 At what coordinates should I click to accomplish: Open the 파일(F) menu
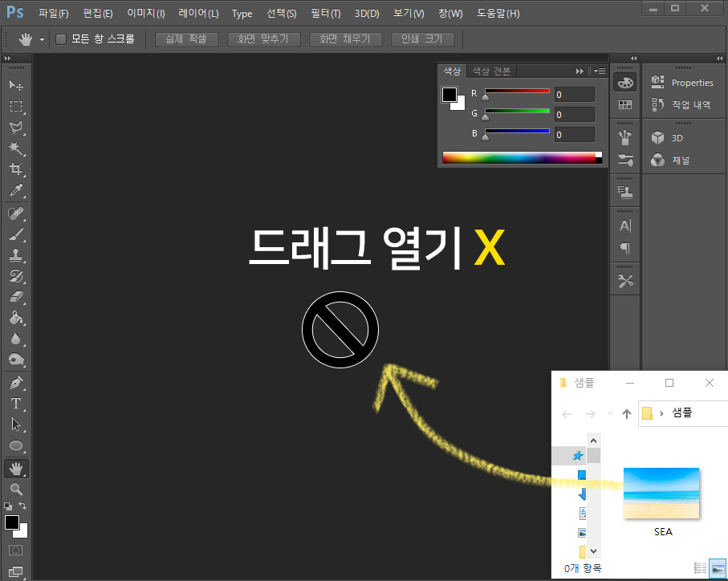pos(54,14)
